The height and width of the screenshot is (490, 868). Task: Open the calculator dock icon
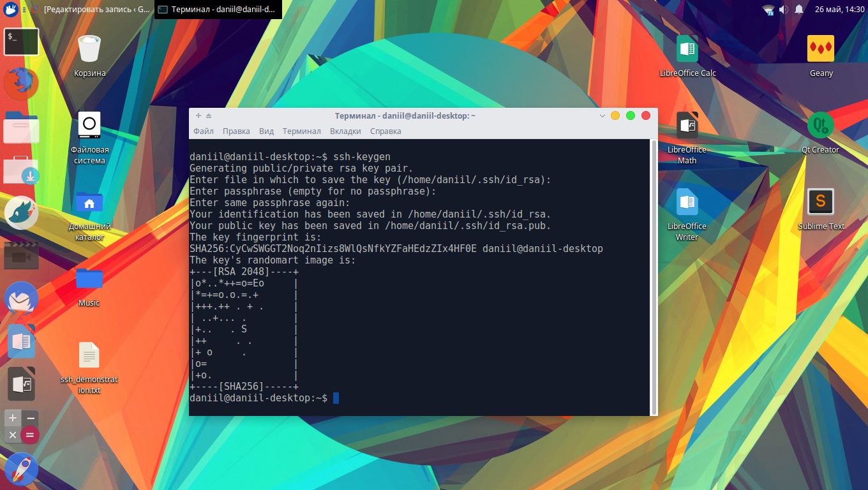(x=21, y=427)
